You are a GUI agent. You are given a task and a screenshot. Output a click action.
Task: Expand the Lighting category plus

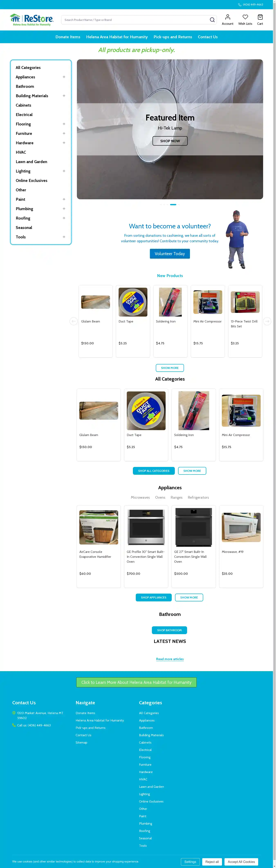[64, 171]
